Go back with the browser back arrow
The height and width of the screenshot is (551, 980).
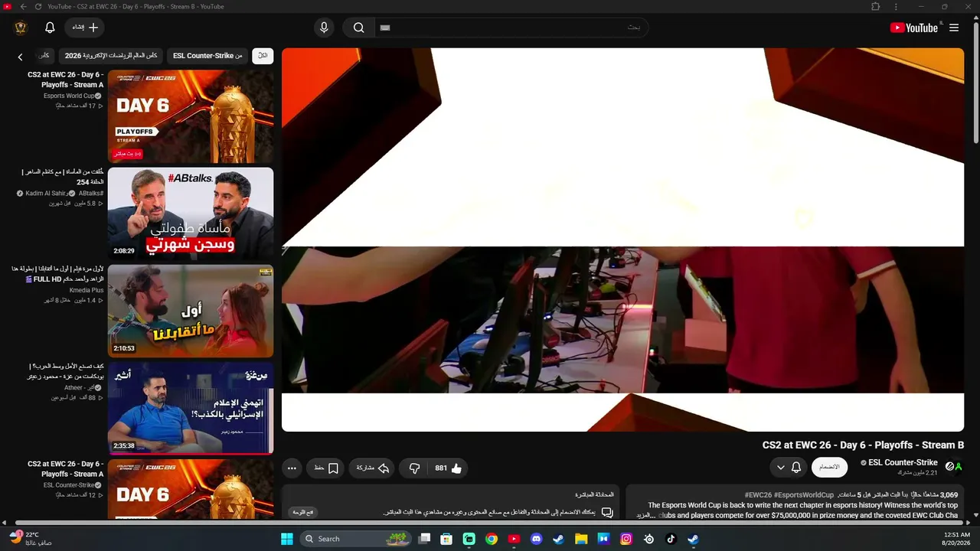tap(23, 7)
